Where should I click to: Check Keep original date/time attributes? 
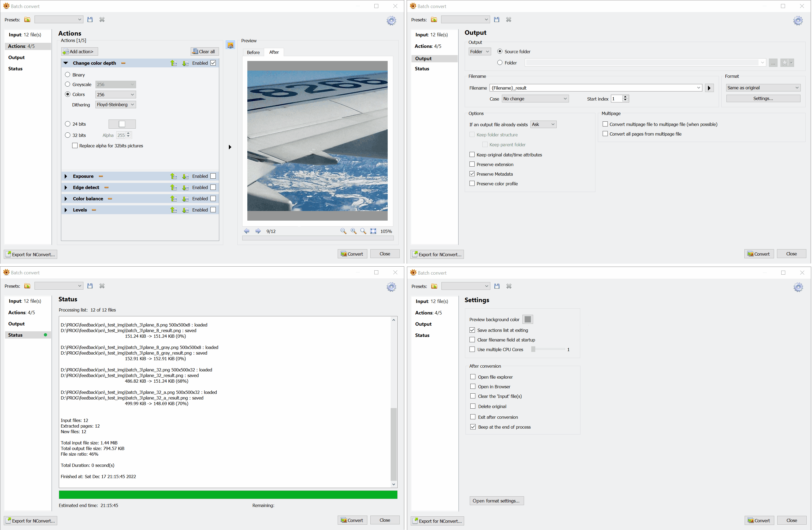[x=472, y=155]
